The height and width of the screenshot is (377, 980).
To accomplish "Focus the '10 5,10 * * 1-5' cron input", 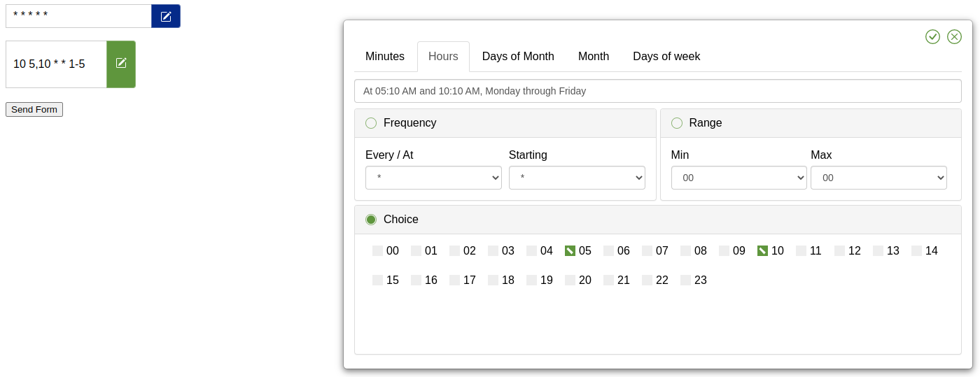I will 56,64.
